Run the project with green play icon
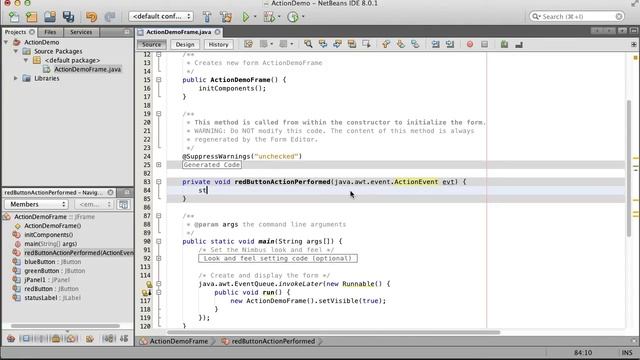Screen dimensions: 640x360 pyautogui.click(x=246, y=17)
